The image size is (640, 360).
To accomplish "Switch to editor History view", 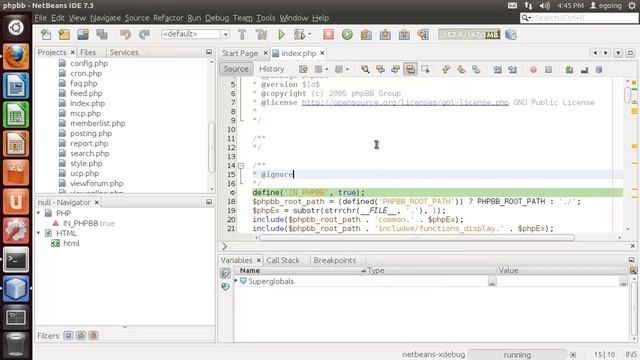I will coord(271,69).
